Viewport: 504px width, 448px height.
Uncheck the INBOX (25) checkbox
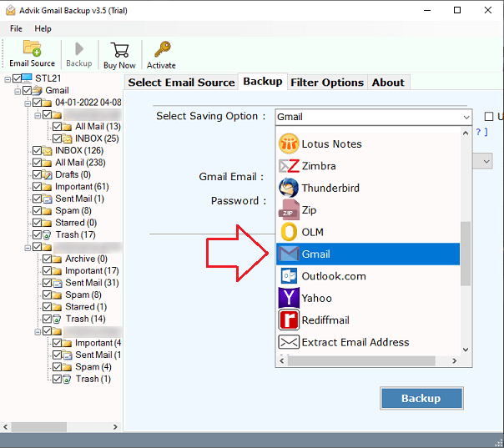(x=57, y=138)
